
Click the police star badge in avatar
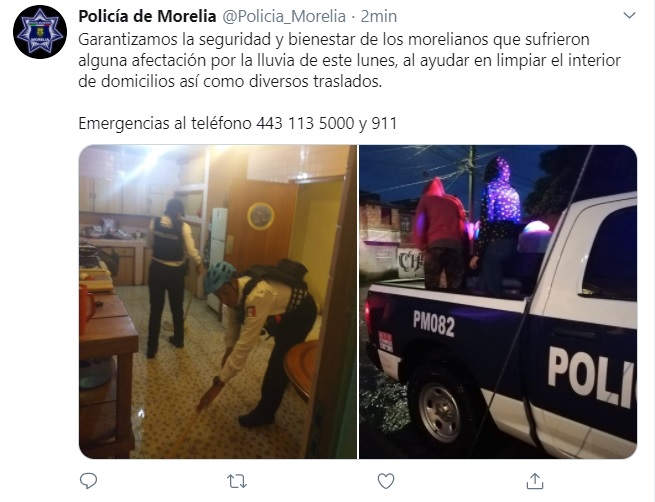[x=40, y=32]
